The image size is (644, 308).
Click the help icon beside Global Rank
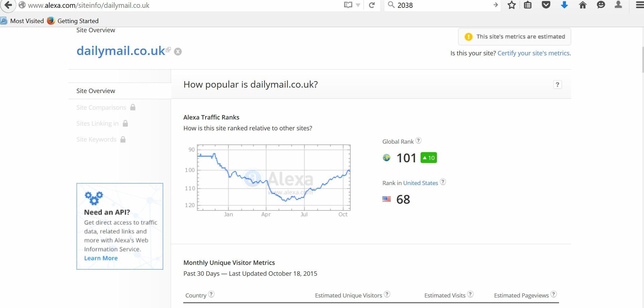pos(419,141)
